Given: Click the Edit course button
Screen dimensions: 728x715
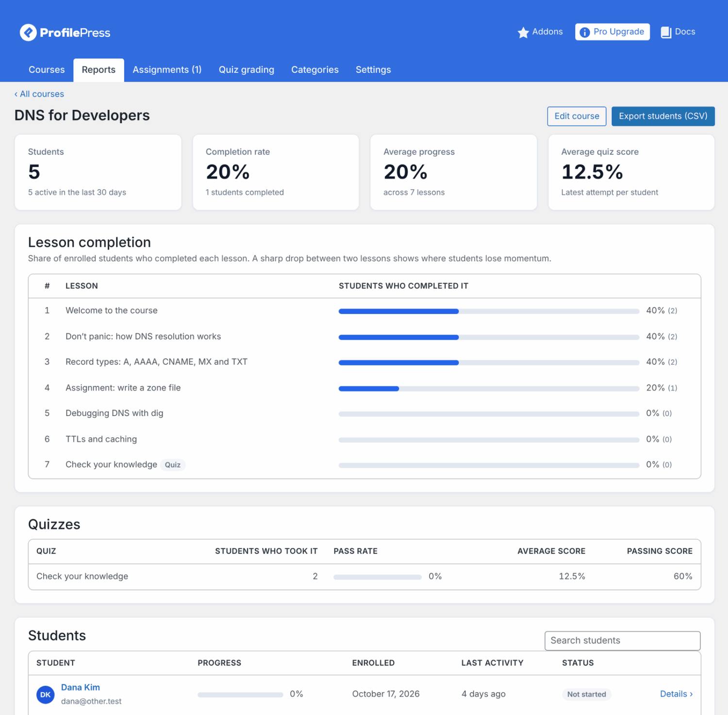Looking at the screenshot, I should click(577, 116).
